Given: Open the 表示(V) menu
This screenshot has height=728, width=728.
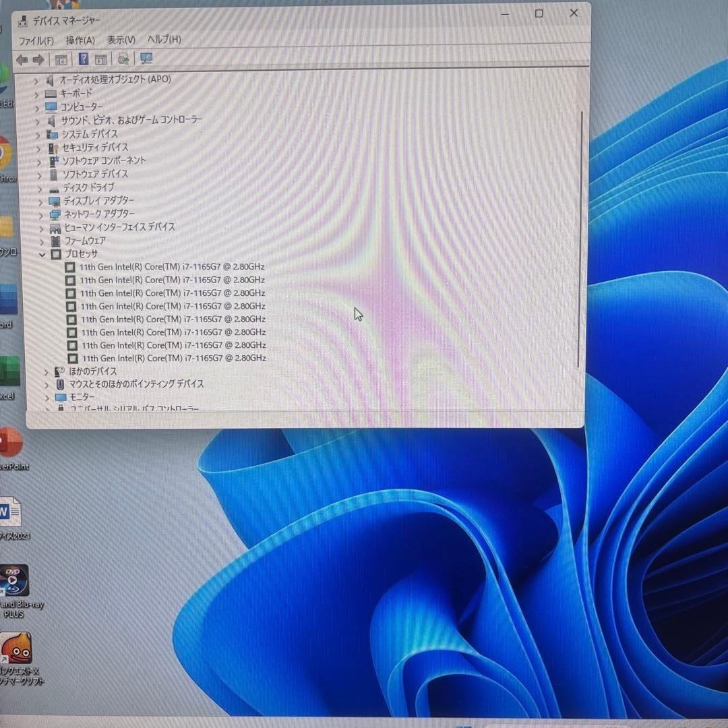Looking at the screenshot, I should (121, 40).
